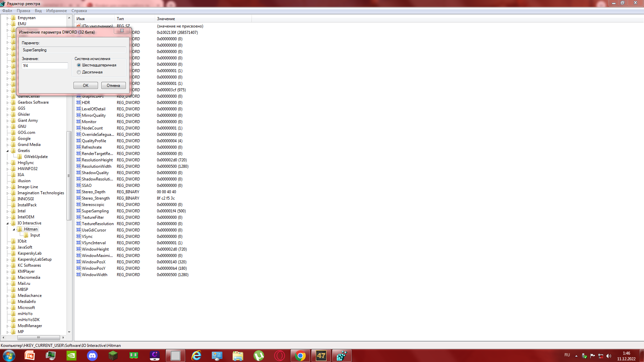Launch the Nvidia icon in the taskbar
The width and height of the screenshot is (644, 362).
[x=71, y=356]
